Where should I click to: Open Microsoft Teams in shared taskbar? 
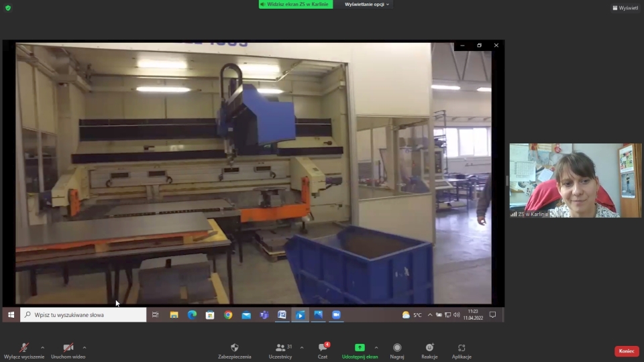pyautogui.click(x=264, y=315)
